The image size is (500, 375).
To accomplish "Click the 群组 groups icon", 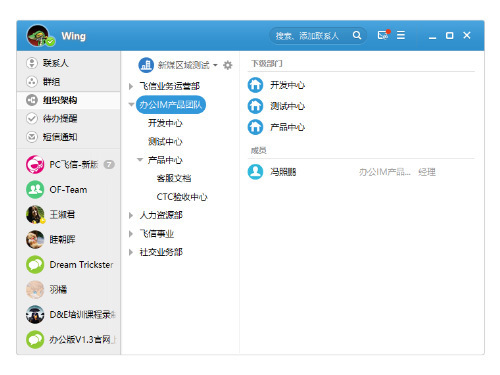I will (x=32, y=82).
